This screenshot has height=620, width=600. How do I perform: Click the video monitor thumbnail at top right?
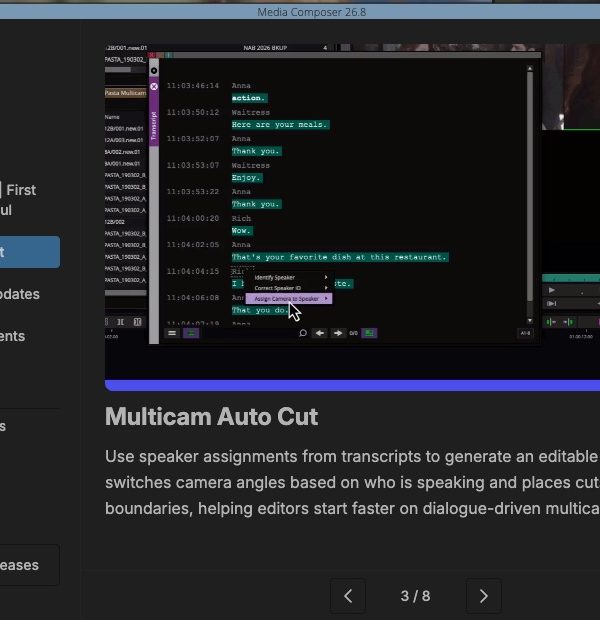point(571,87)
